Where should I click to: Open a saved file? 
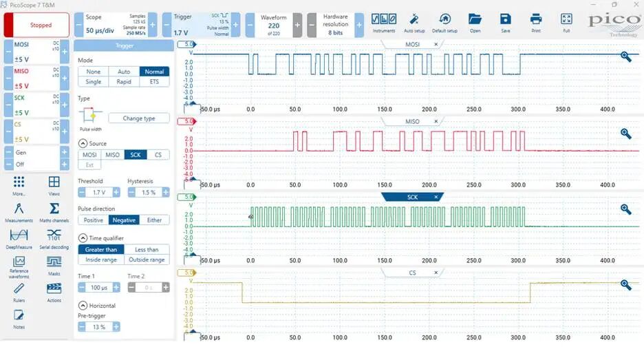coord(475,23)
